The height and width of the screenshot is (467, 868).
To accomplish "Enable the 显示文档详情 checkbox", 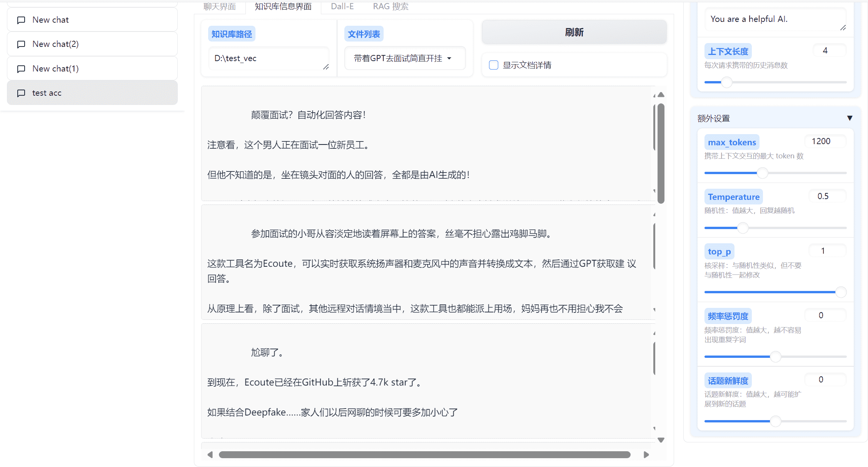I will pyautogui.click(x=494, y=65).
